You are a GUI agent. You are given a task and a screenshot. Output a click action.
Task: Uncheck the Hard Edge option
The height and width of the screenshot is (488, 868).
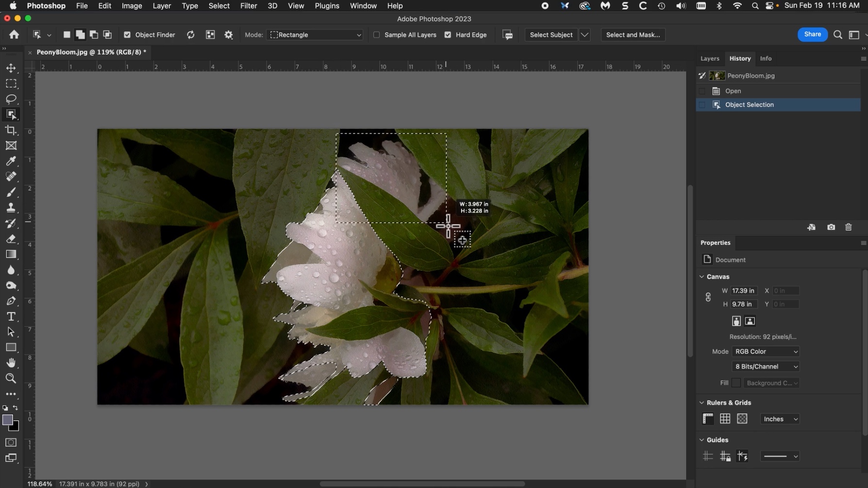[448, 35]
